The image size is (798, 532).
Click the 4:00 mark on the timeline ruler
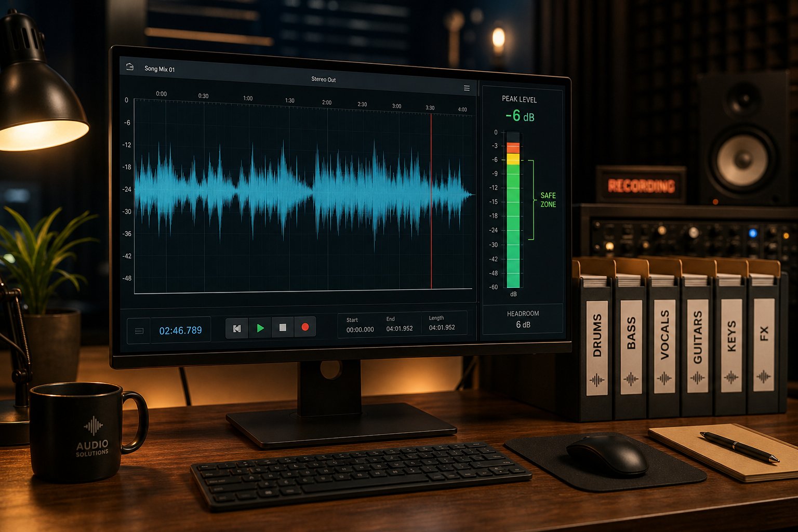(x=462, y=110)
